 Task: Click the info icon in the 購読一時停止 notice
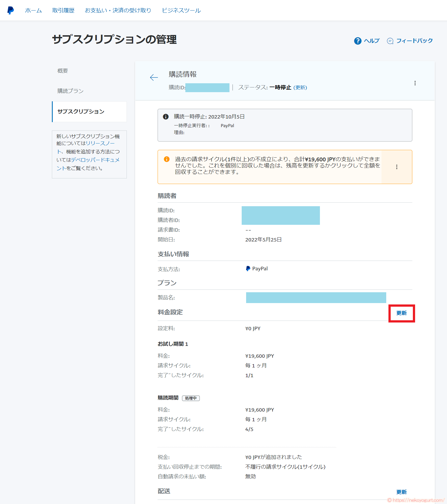click(x=166, y=117)
